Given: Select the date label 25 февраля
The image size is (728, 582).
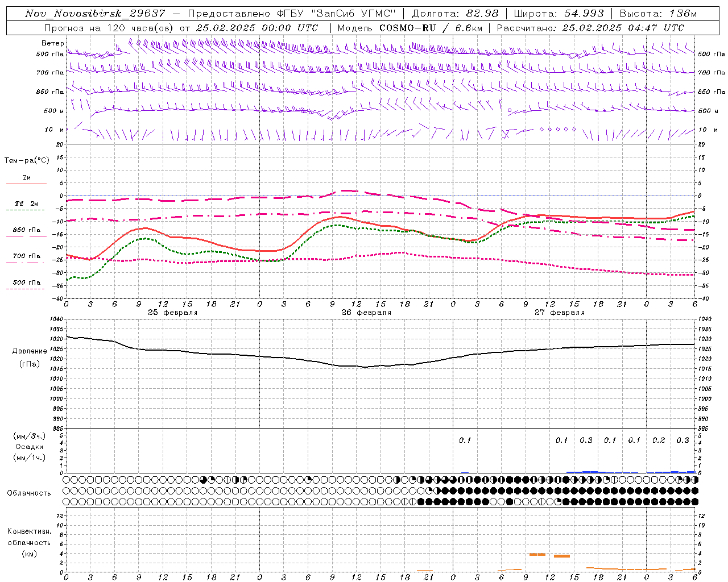Looking at the screenshot, I should point(173,313).
